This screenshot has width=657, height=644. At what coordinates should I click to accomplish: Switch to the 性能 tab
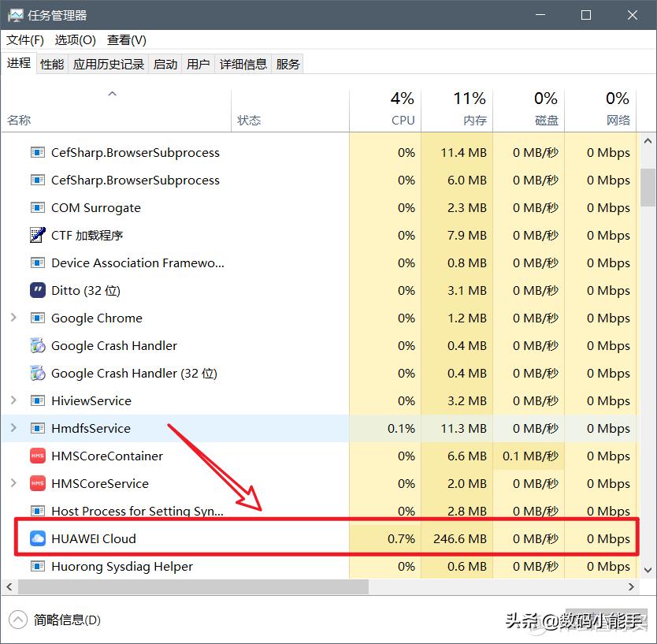pos(51,64)
